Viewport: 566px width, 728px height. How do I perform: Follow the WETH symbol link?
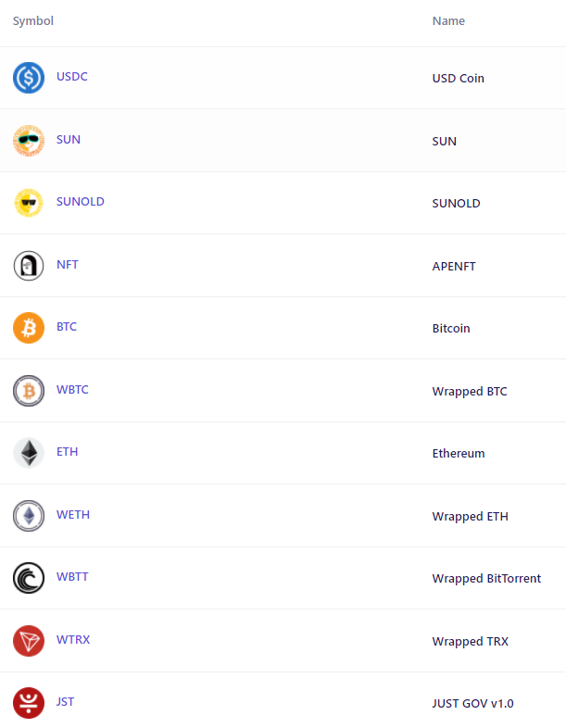[x=73, y=514]
